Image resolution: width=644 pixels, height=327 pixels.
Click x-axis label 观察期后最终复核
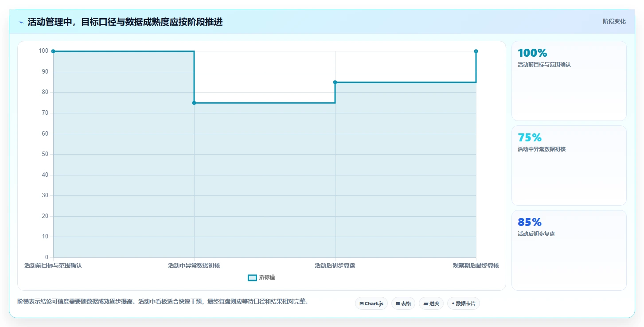tap(476, 266)
